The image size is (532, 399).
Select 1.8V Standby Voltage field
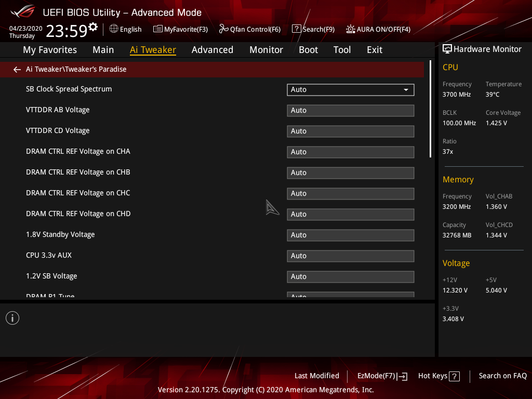[351, 235]
